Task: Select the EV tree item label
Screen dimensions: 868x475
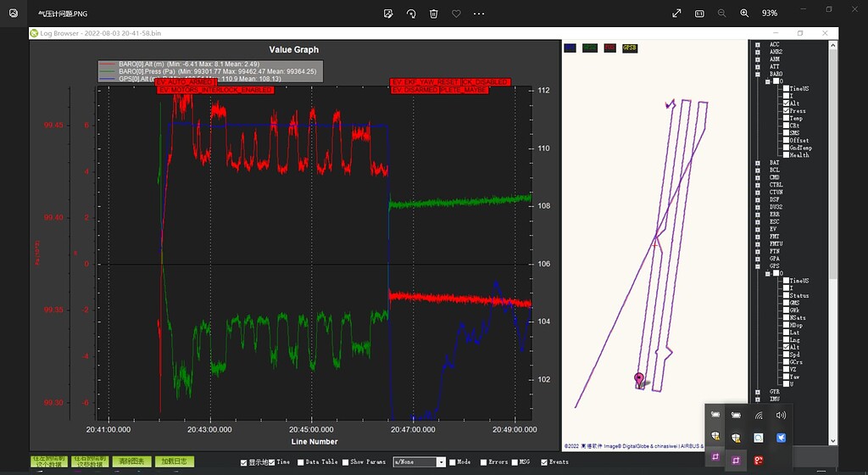Action: pos(773,229)
